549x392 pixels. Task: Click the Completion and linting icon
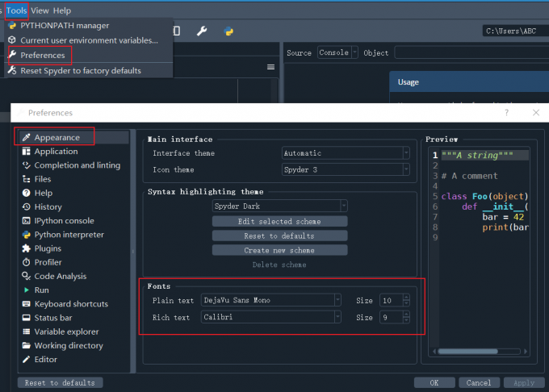click(x=27, y=165)
